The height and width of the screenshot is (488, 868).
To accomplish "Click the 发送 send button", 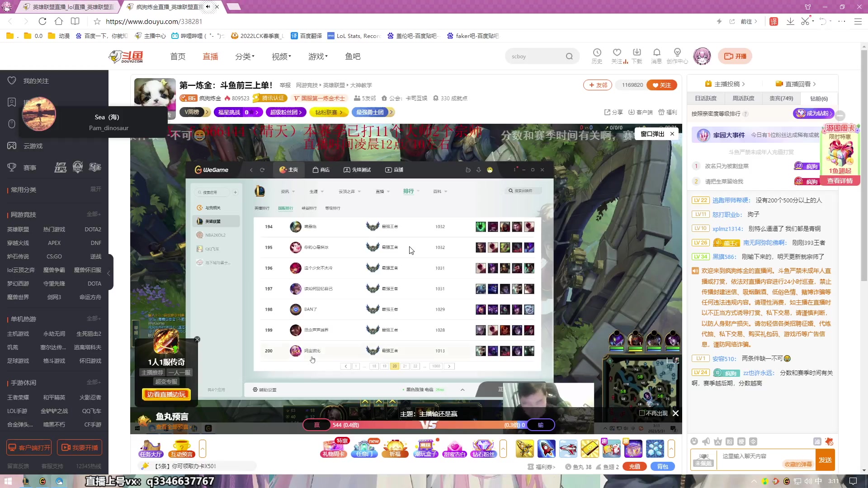I will click(825, 460).
